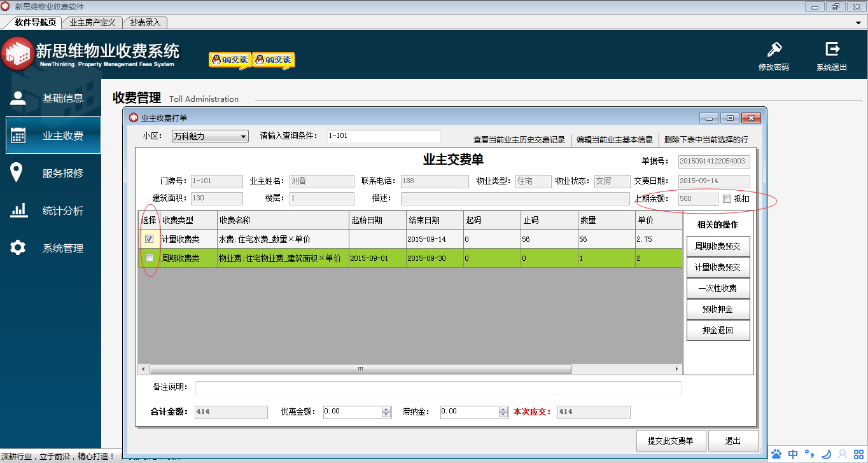Click the table scrollbar right arrow

tap(676, 369)
